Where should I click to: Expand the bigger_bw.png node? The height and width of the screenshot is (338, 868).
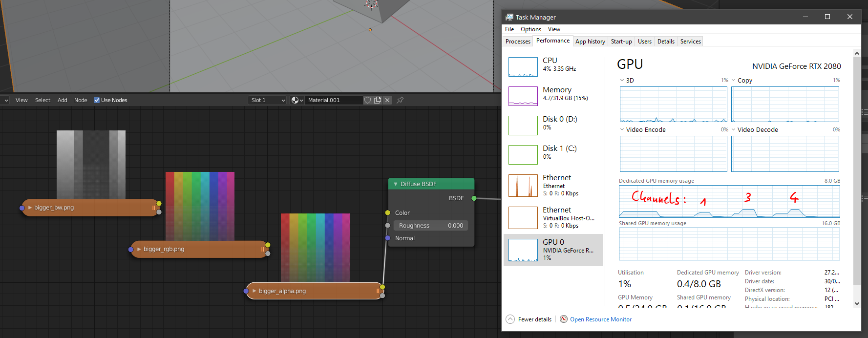click(30, 208)
